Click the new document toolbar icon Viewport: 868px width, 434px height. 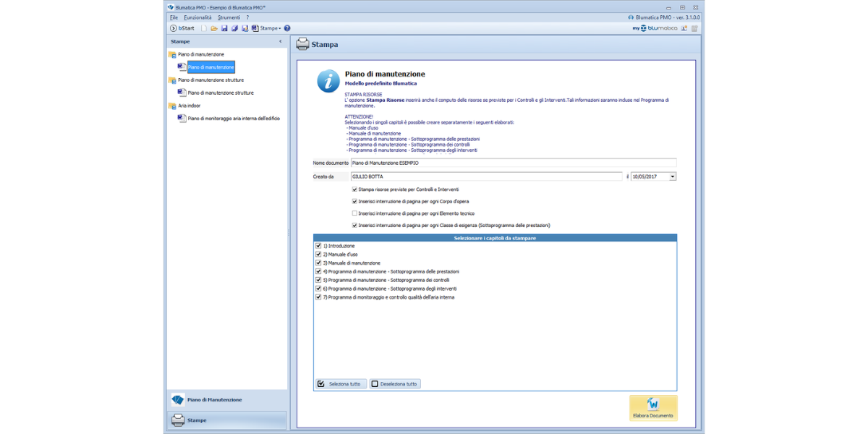coord(204,28)
